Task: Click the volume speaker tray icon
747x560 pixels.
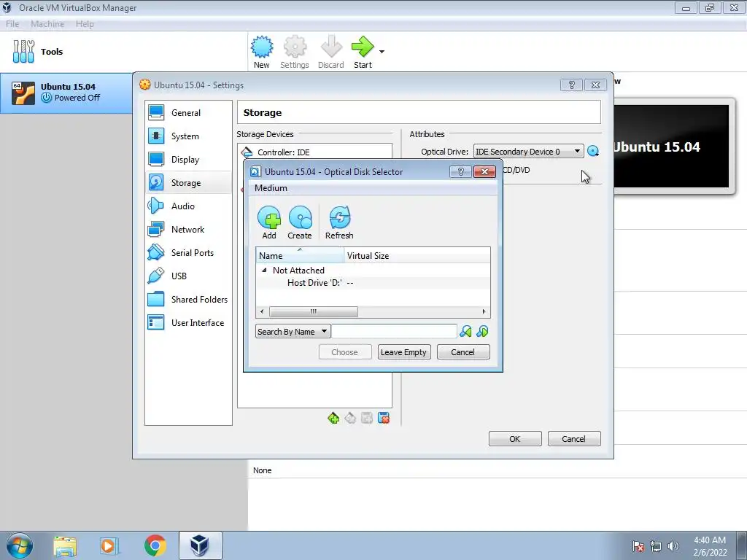Action: pos(673,546)
